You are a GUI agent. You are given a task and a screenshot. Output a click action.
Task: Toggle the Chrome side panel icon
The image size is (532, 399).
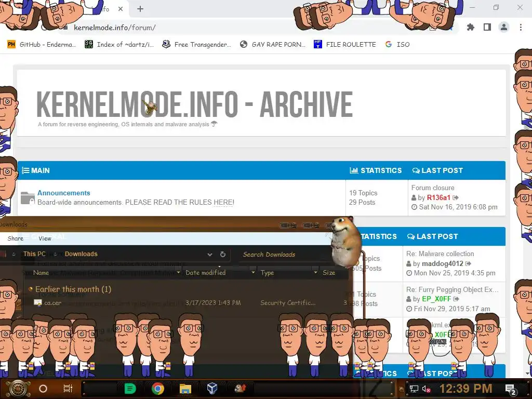tap(487, 27)
